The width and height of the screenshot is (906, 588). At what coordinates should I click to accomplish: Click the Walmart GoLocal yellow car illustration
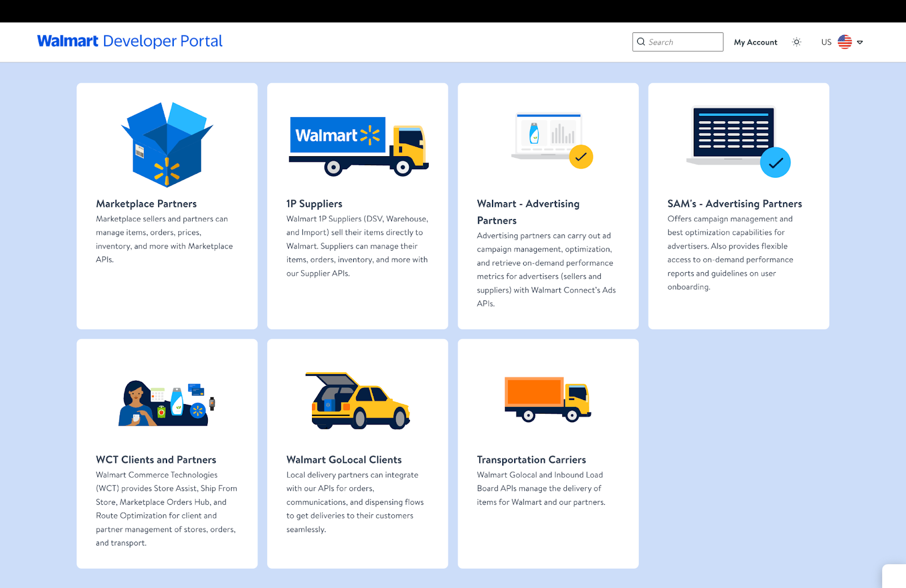pyautogui.click(x=358, y=400)
